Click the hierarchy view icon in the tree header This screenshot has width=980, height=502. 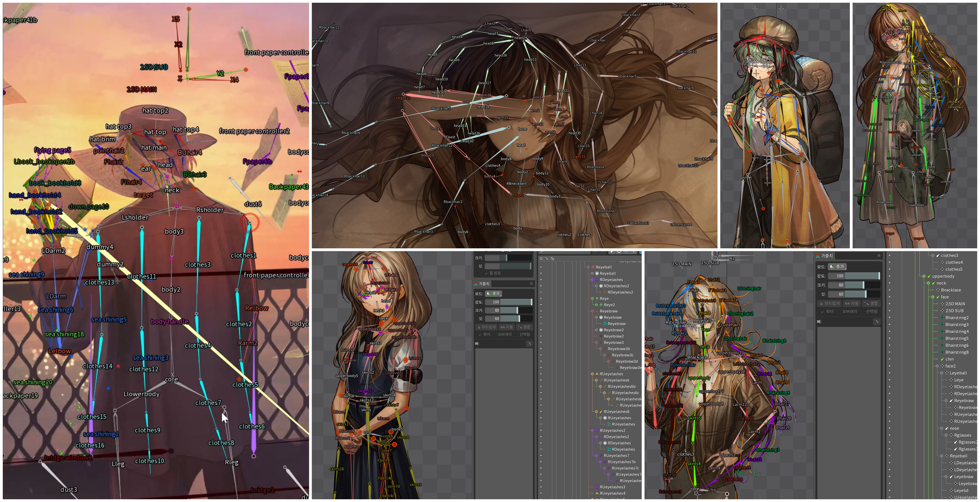[552, 258]
